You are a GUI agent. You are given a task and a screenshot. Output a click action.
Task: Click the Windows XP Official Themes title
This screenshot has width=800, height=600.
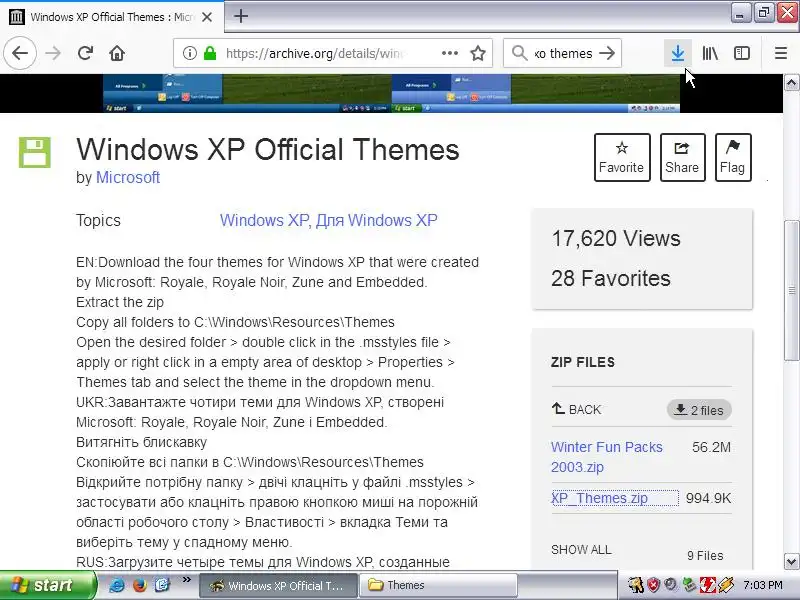point(268,149)
